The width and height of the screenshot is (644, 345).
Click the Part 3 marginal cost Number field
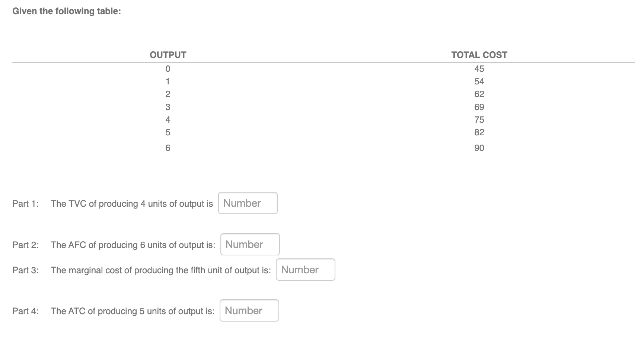pyautogui.click(x=305, y=270)
